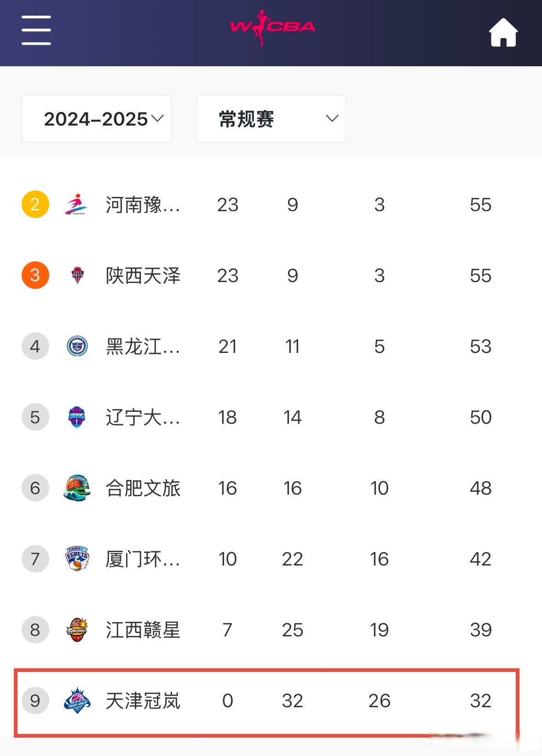Screen dimensions: 542x756
Task: Open the hamburger menu
Action: [36, 30]
